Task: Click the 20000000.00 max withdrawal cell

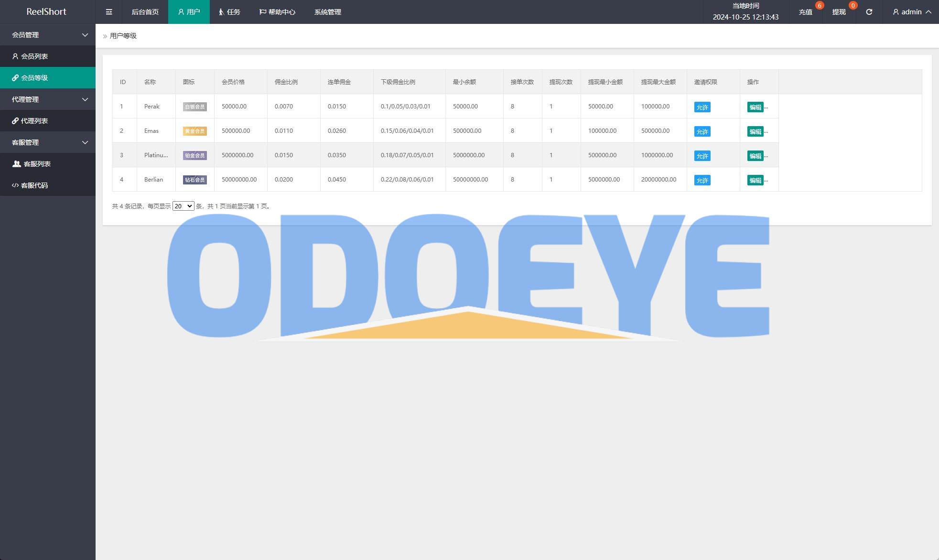Action: 660,179
